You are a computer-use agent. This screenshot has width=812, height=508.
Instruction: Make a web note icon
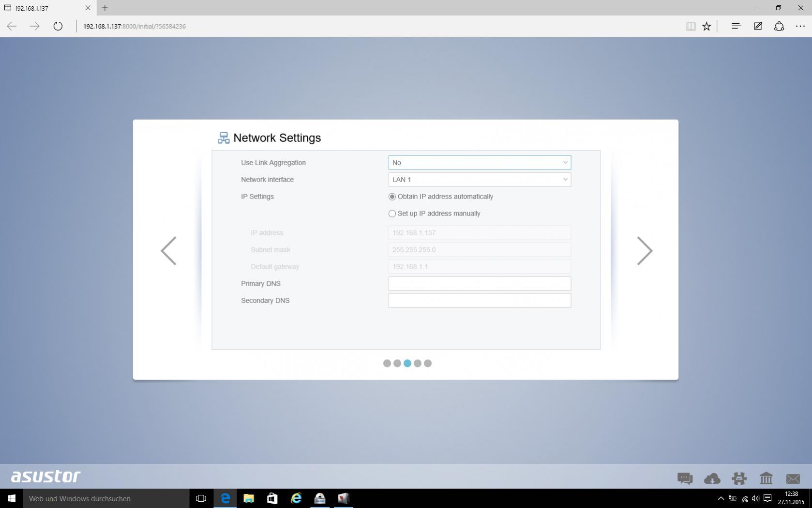coord(758,26)
